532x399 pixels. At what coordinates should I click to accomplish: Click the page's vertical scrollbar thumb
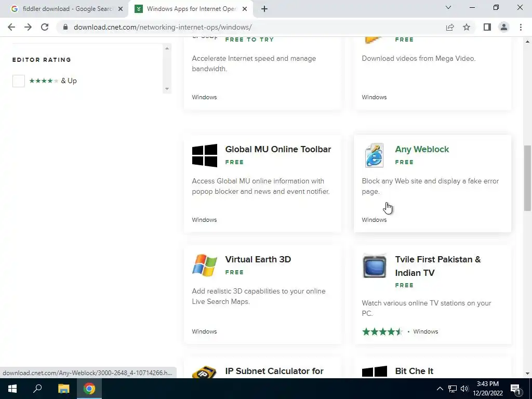tap(528, 178)
